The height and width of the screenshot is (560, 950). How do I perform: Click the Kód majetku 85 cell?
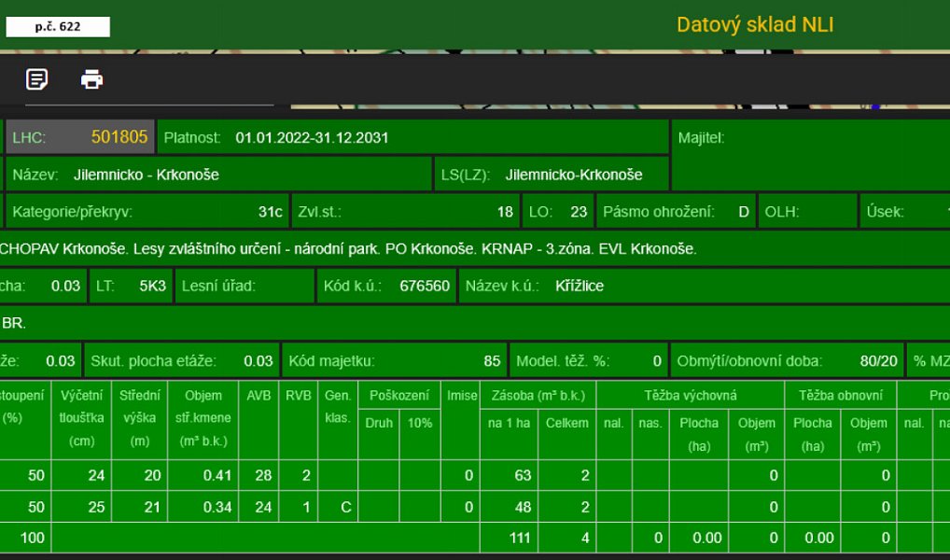[x=395, y=360]
